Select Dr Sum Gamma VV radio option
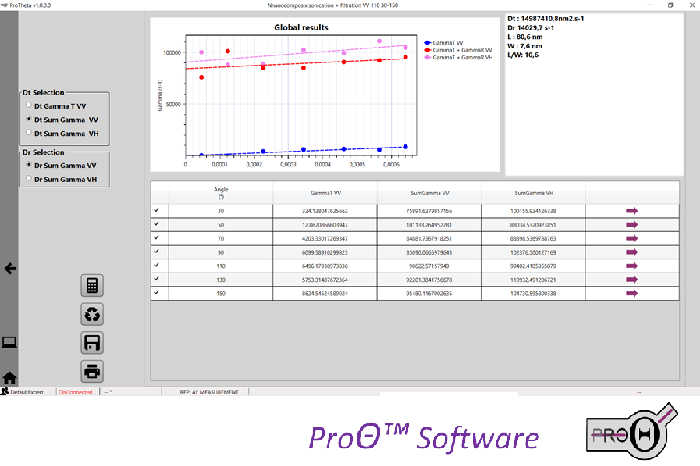 [28, 165]
